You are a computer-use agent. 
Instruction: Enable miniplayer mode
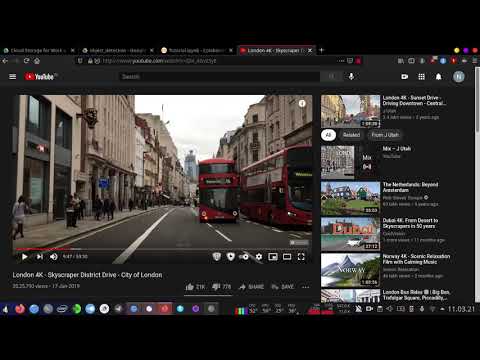[x=273, y=257]
